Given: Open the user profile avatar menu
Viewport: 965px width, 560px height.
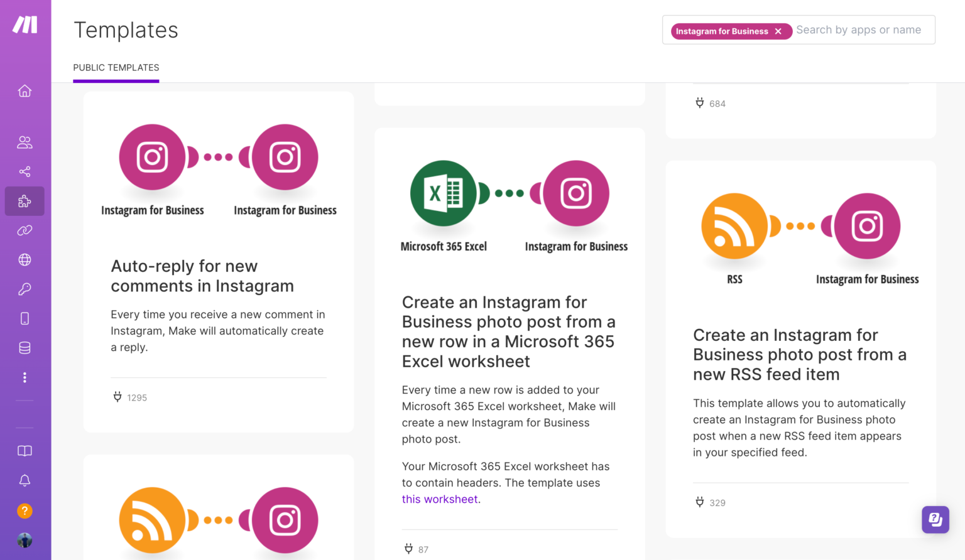Looking at the screenshot, I should pos(25,540).
